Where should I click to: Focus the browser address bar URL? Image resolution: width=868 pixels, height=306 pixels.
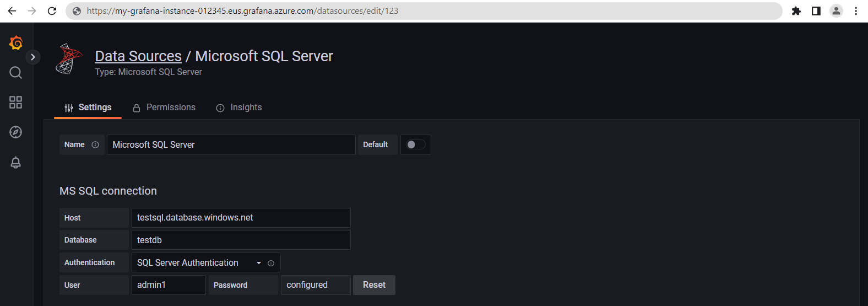tap(242, 11)
